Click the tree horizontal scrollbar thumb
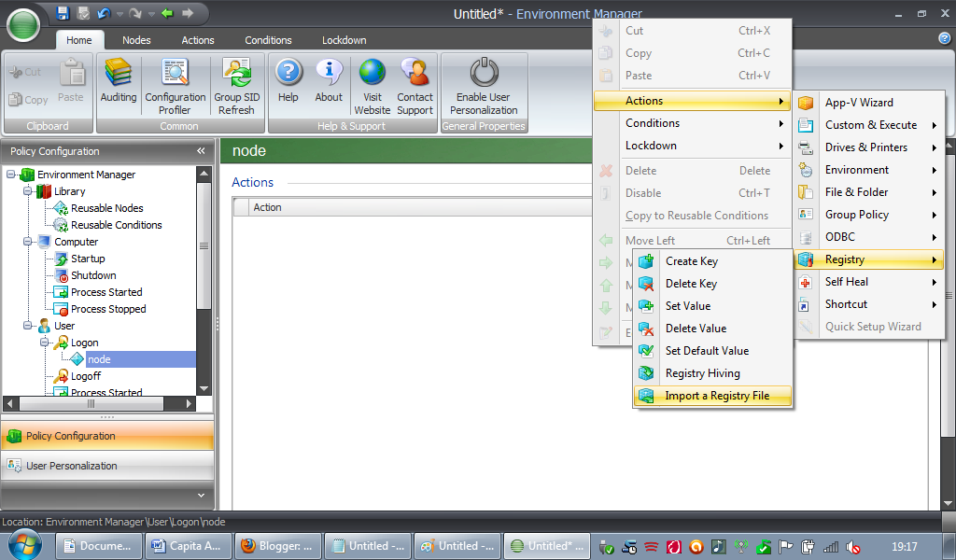This screenshot has height=560, width=956. (91, 403)
